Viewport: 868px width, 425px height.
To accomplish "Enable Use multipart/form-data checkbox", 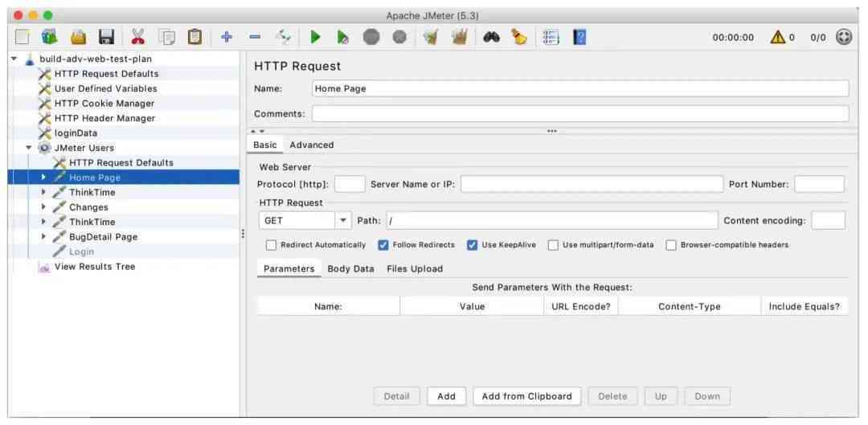I will [x=553, y=245].
